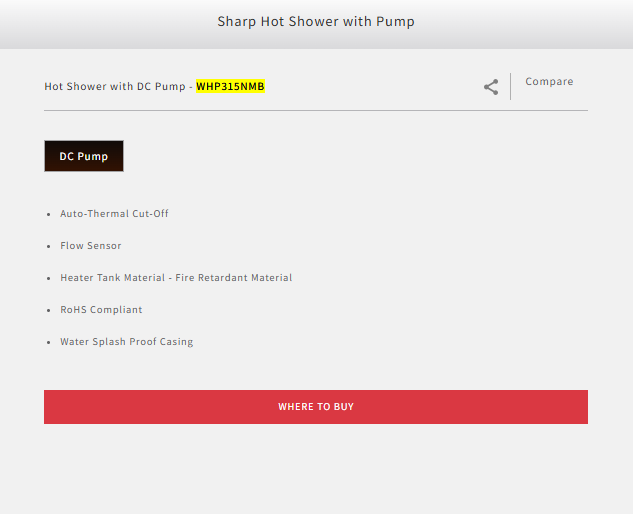Click the bullet dot beside RoHS Compliant

coord(48,311)
